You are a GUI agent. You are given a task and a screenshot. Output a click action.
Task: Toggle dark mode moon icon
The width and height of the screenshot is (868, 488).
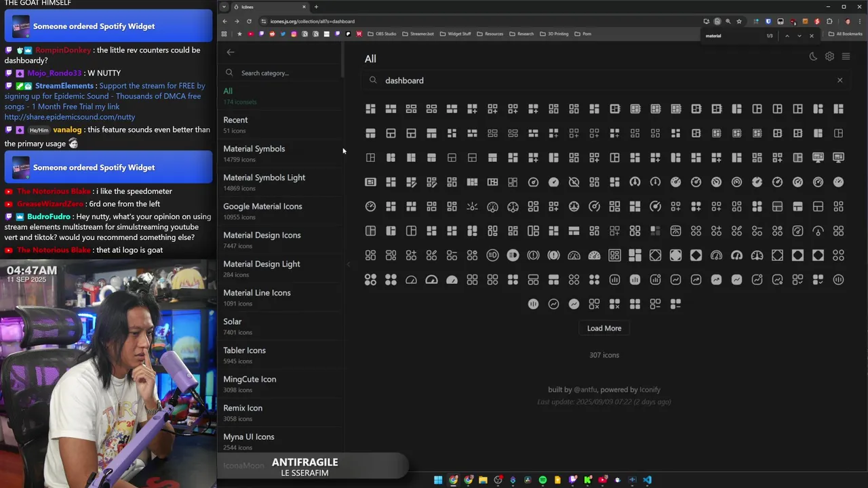[x=813, y=56]
